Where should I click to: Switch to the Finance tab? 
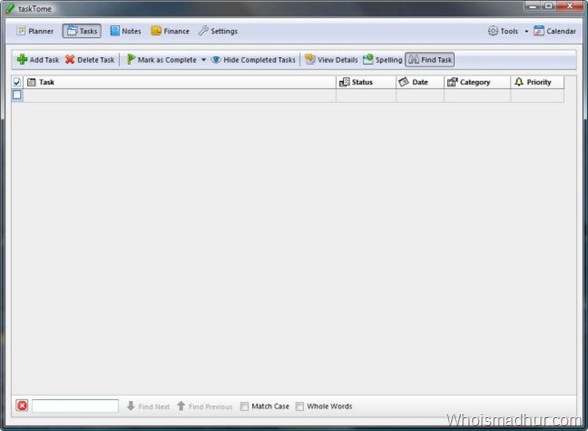pyautogui.click(x=170, y=31)
